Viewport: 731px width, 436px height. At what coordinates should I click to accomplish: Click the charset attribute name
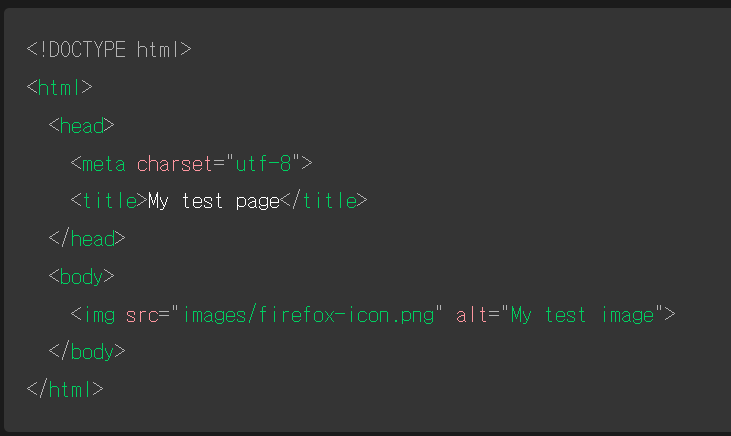tap(176, 163)
